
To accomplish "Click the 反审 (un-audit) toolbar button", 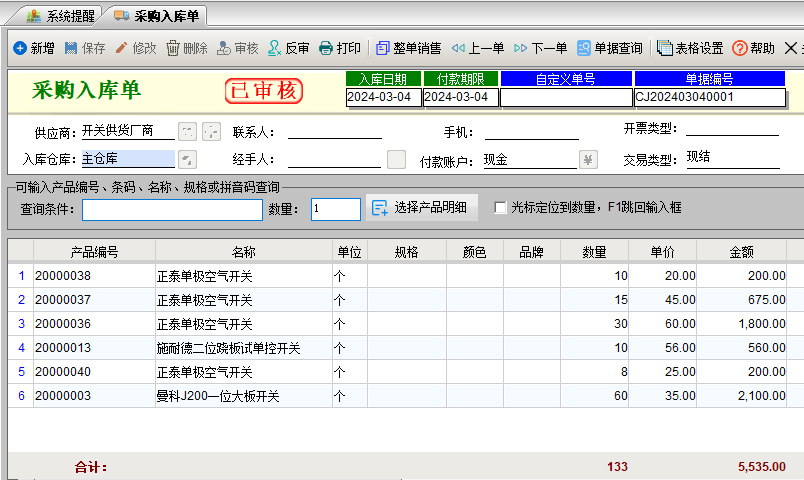I will [288, 48].
